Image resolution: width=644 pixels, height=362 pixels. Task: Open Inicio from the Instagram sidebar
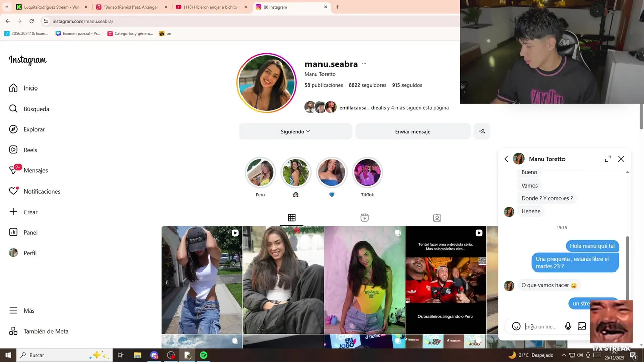point(24,88)
